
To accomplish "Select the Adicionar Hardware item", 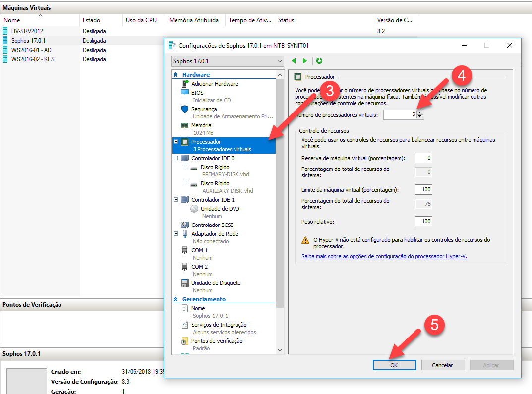I will [x=224, y=84].
